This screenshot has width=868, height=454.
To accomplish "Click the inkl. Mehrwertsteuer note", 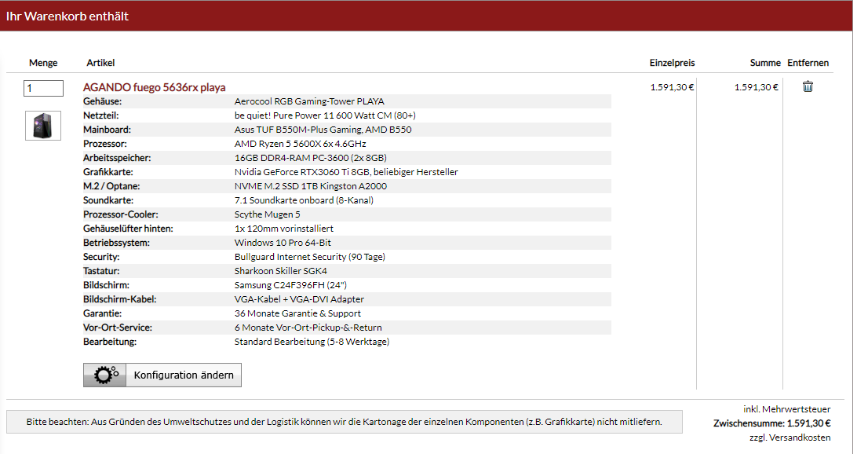I will click(x=786, y=409).
